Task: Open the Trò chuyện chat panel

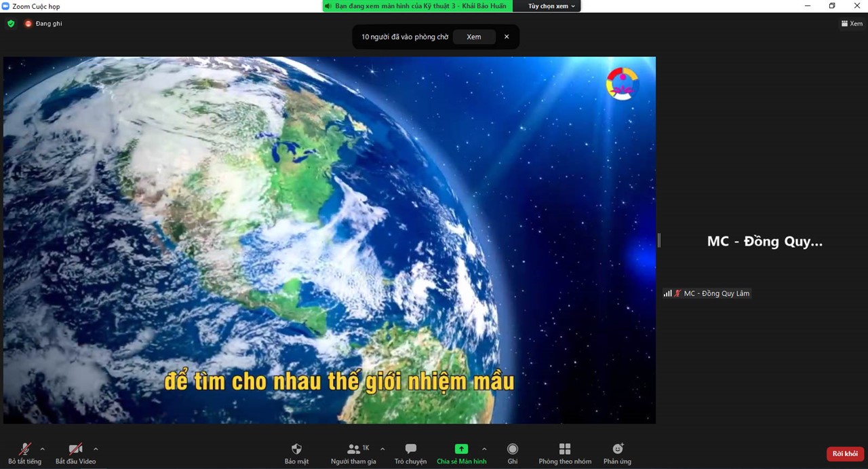Action: (x=410, y=454)
